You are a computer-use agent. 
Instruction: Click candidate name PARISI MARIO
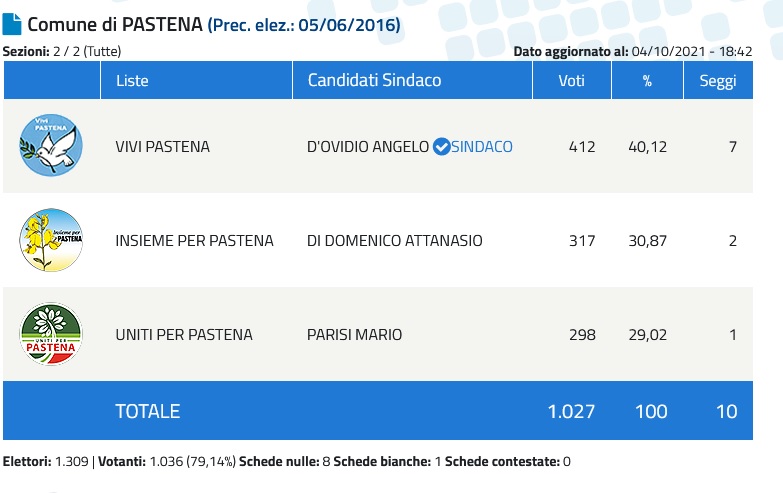pyautogui.click(x=354, y=335)
